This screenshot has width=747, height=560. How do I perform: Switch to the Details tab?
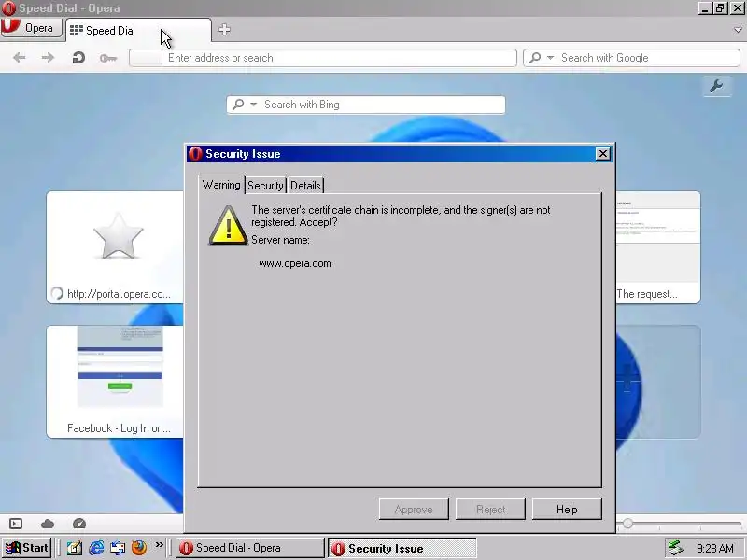[305, 186]
